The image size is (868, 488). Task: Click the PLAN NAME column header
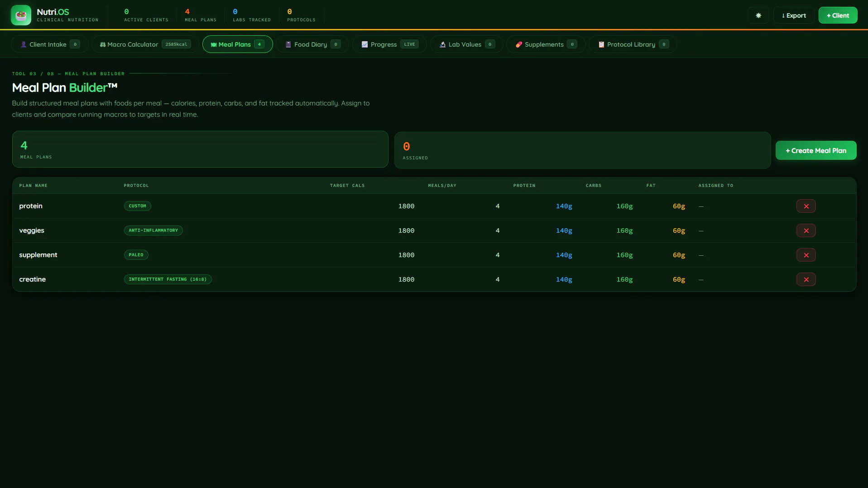coord(33,186)
